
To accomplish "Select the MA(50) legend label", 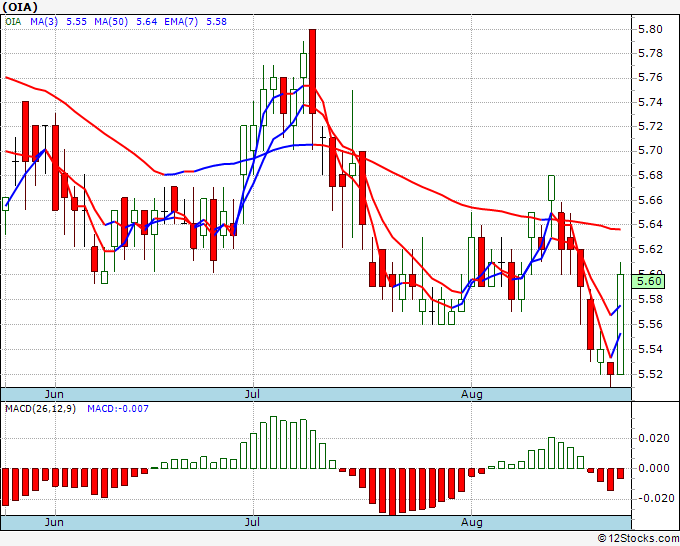I will (111, 22).
